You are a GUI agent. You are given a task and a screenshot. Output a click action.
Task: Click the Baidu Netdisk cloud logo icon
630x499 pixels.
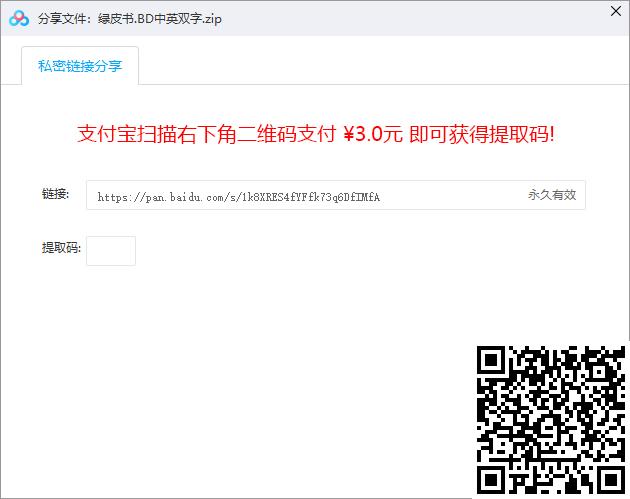coord(19,18)
